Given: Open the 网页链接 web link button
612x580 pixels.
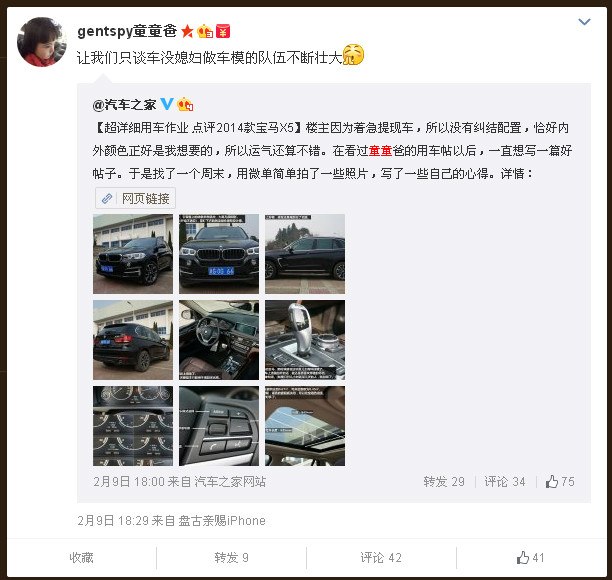Looking at the screenshot, I should [135, 198].
